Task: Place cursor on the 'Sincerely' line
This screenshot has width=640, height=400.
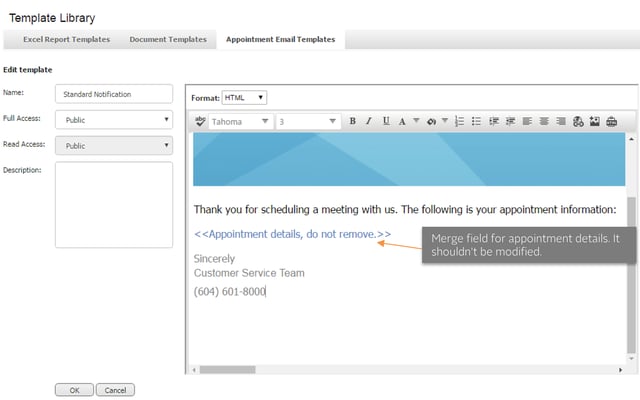Action: point(214,258)
